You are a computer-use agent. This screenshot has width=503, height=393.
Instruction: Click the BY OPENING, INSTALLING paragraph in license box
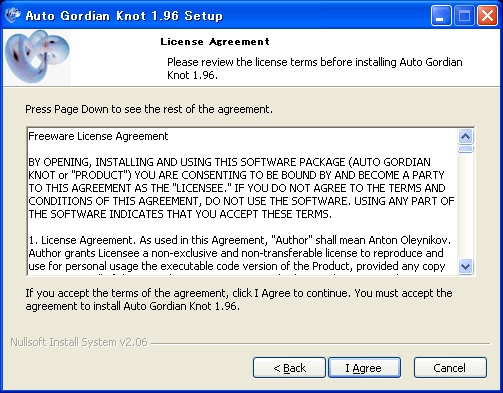241,188
